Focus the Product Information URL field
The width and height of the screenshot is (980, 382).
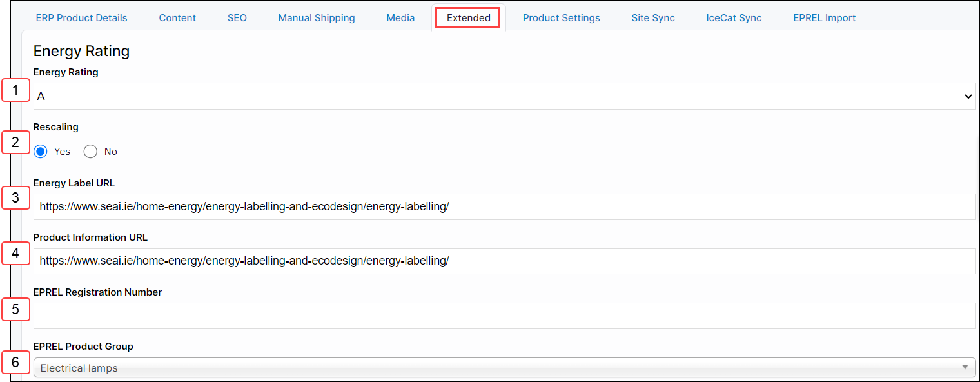coord(504,261)
